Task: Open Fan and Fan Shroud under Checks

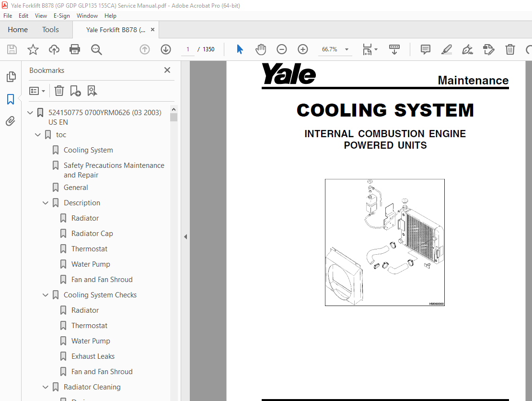Action: 102,372
